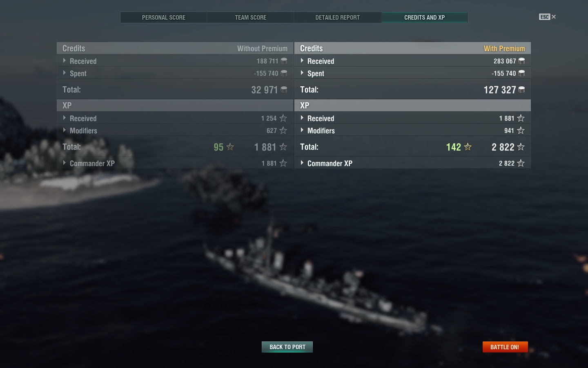
Task: Click the star beside Commander XP 2 822
Action: [521, 163]
